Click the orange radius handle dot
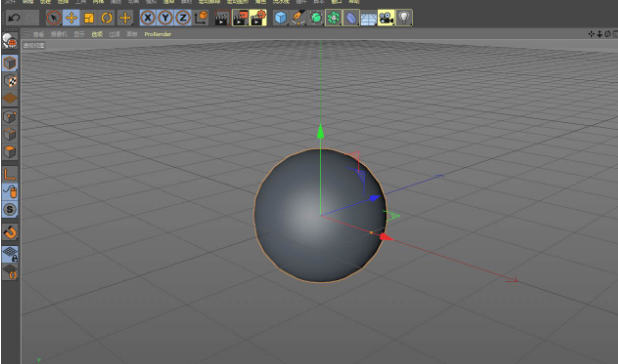The image size is (618, 364). [371, 233]
